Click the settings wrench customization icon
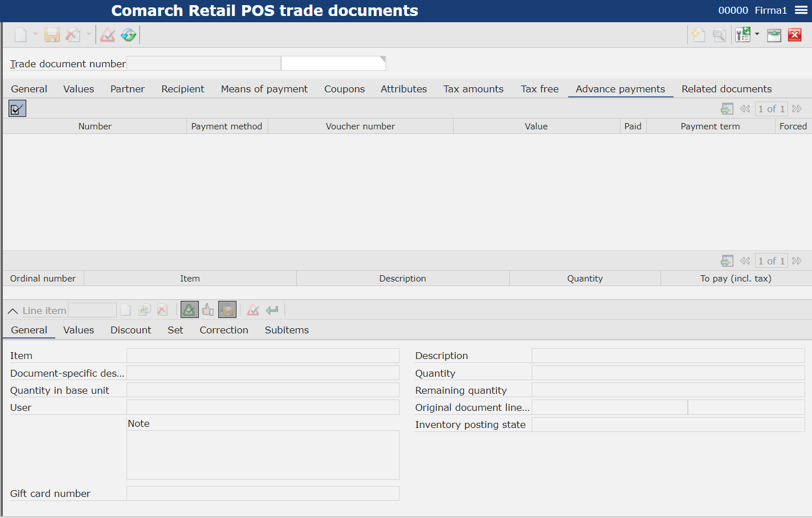The width and height of the screenshot is (812, 518). pyautogui.click(x=742, y=35)
